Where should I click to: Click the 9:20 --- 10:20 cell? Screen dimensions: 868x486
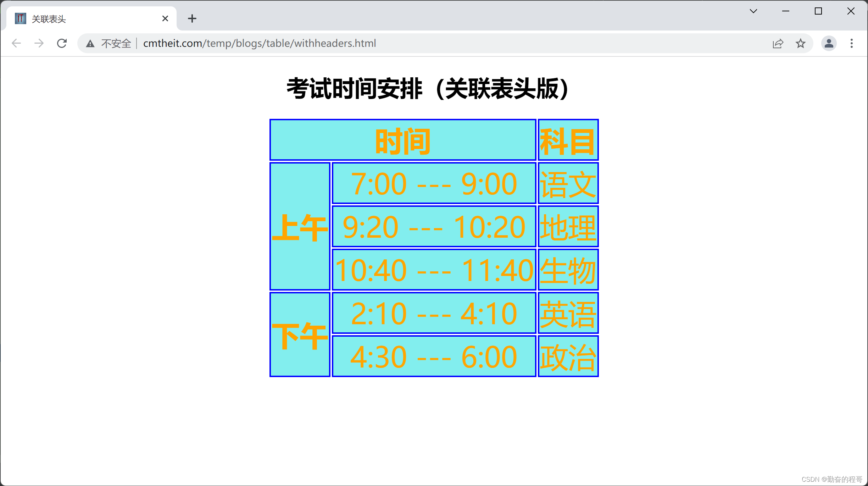pyautogui.click(x=434, y=226)
